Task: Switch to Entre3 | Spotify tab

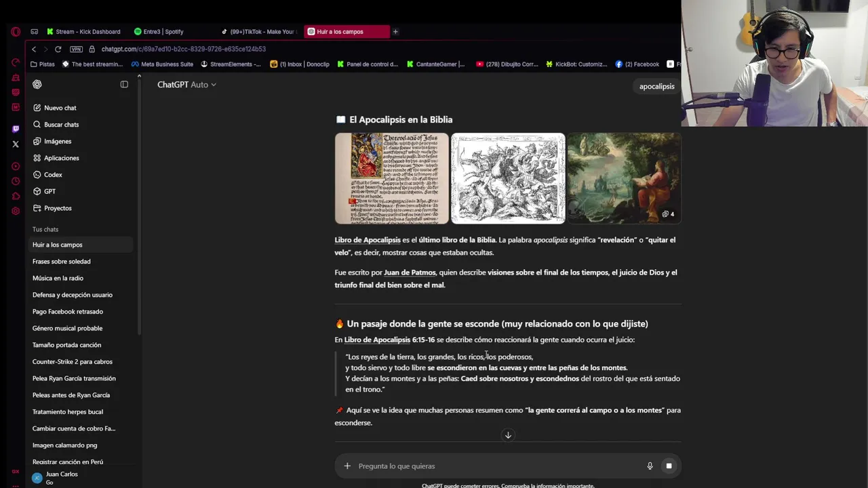Action: 171,31
